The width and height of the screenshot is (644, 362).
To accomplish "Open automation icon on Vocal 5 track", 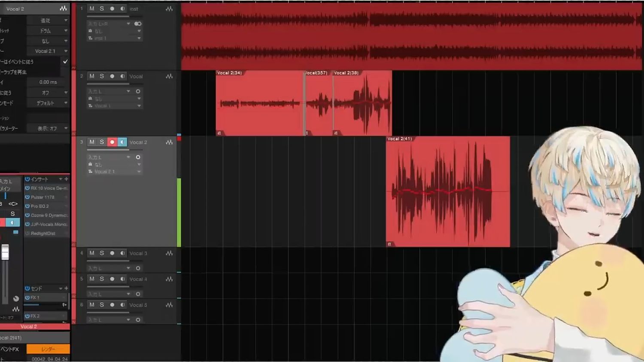I will tap(169, 305).
